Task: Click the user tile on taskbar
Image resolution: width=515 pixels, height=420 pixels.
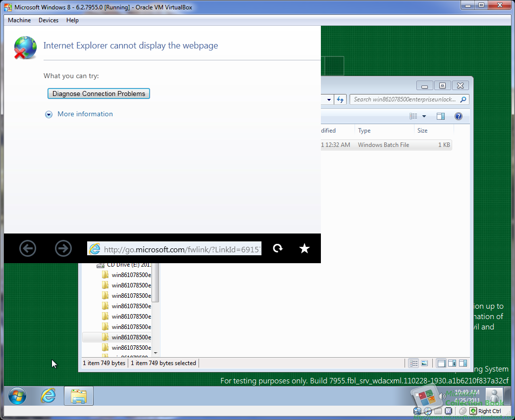Action: (494, 396)
